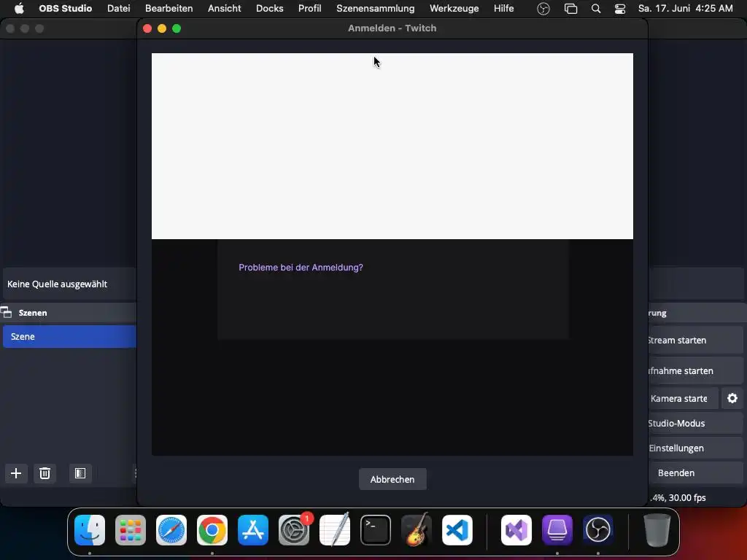Image resolution: width=747 pixels, height=560 pixels.
Task: Open the purple stack app in Dock
Action: coord(557,530)
